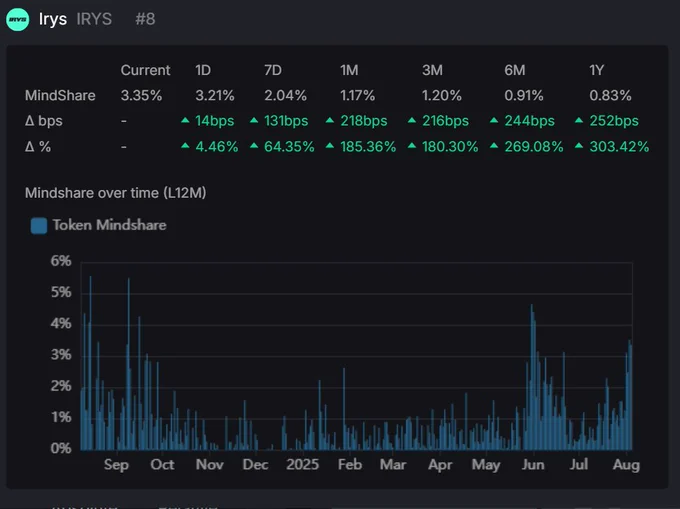Click the May x-axis label
This screenshot has height=509, width=680.
[486, 465]
